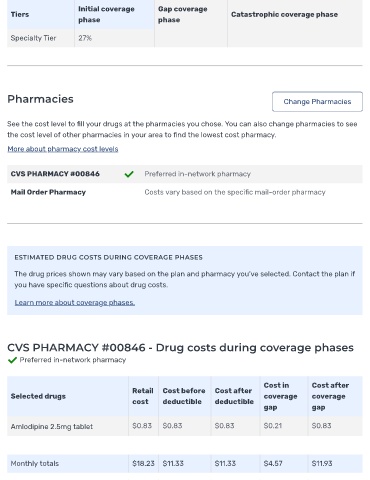Select the Mail Order Pharmacy row
Image resolution: width=370 pixels, height=480 pixels.
point(185,192)
